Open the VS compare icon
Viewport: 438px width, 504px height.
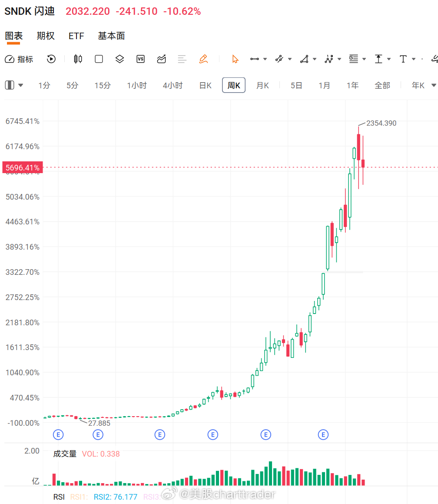141,59
